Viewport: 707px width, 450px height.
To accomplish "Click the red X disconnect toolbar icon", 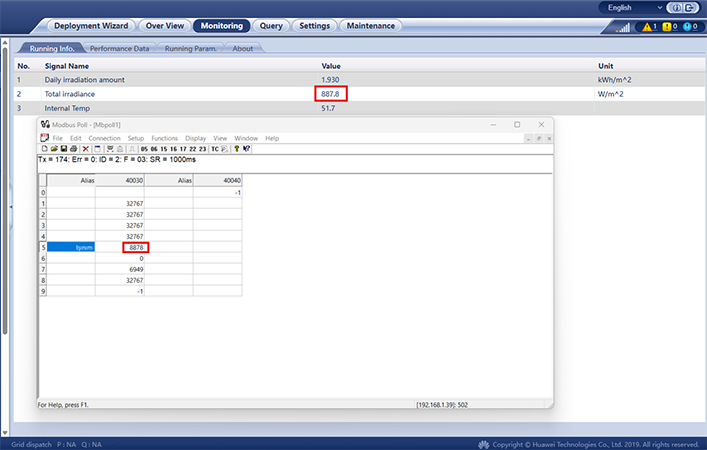I will pyautogui.click(x=85, y=148).
